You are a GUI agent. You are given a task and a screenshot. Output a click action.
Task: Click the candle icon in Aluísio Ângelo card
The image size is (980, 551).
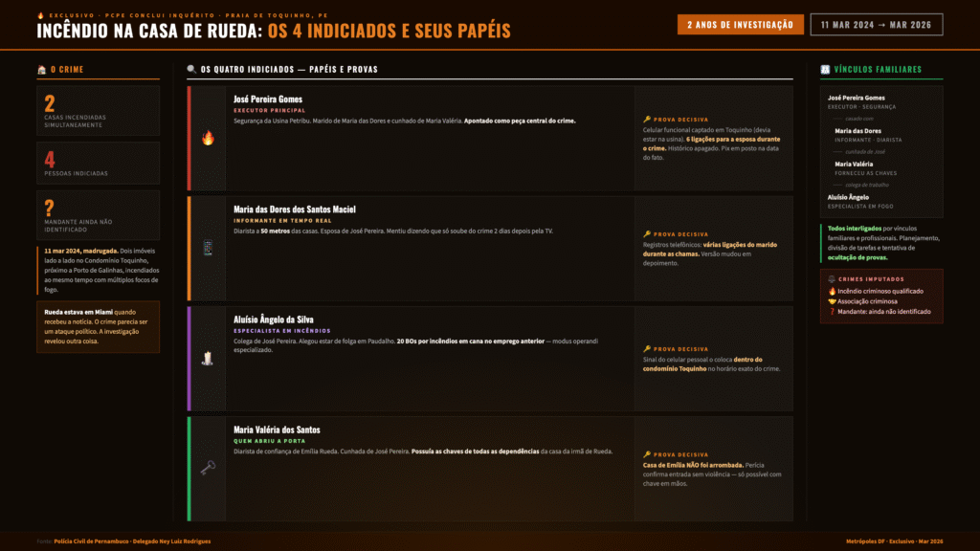pyautogui.click(x=208, y=358)
